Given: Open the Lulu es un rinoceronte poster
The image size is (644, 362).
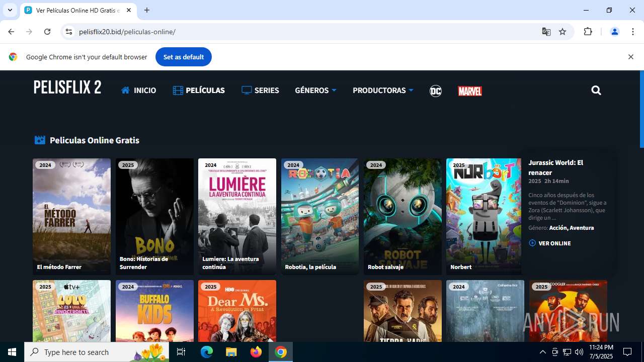Looking at the screenshot, I should [x=71, y=311].
